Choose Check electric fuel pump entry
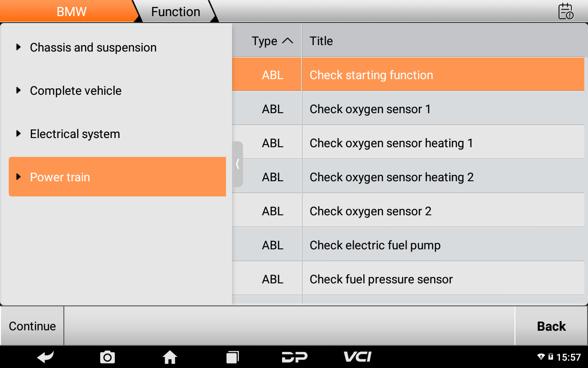The image size is (588, 368). [x=408, y=245]
